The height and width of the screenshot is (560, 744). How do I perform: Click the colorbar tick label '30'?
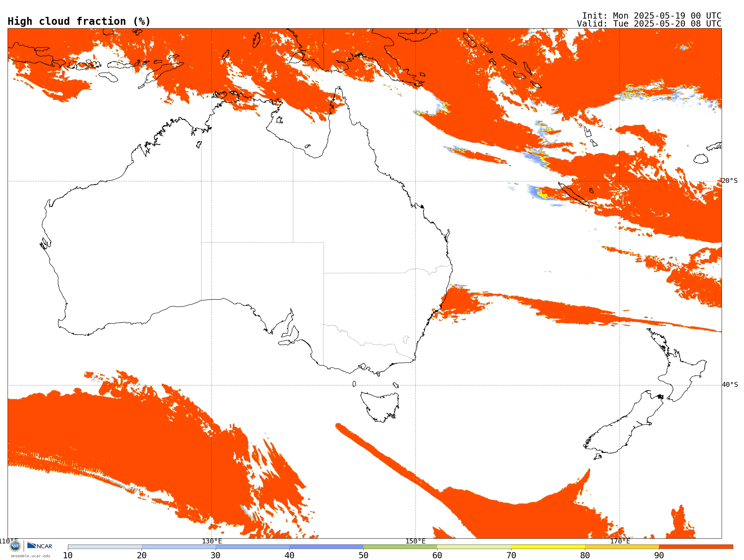(216, 556)
